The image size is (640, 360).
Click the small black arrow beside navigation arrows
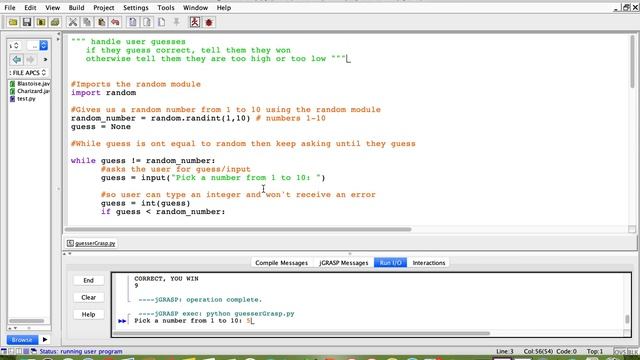pos(45,60)
